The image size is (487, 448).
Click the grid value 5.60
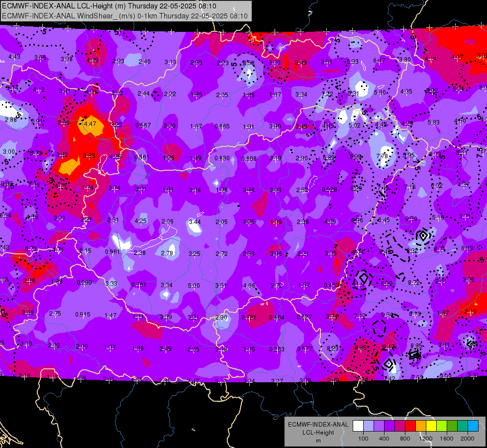[380, 92]
